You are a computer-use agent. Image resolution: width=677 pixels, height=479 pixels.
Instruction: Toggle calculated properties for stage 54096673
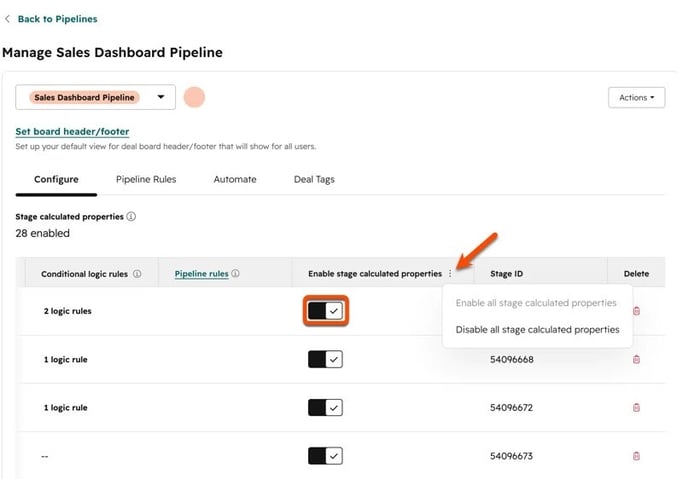point(325,456)
